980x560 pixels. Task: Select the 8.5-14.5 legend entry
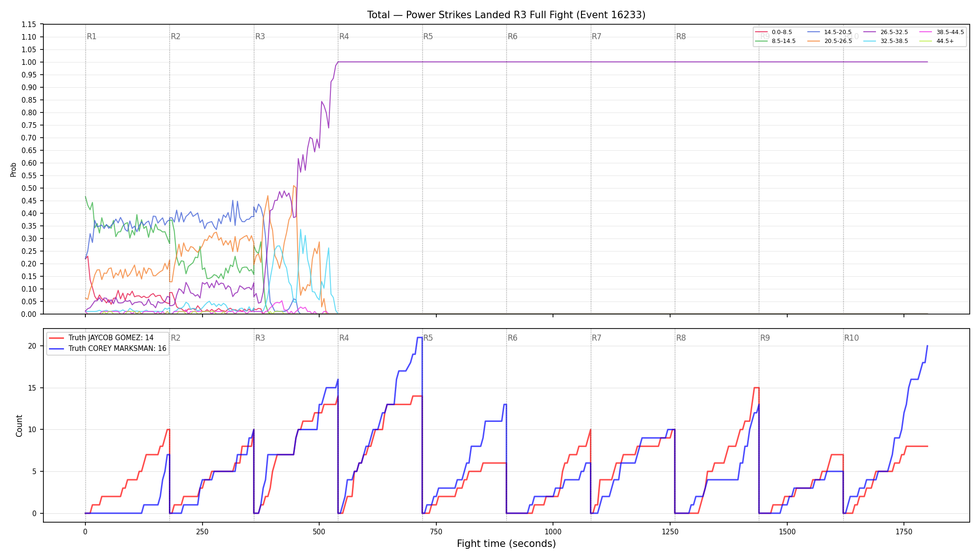[775, 41]
